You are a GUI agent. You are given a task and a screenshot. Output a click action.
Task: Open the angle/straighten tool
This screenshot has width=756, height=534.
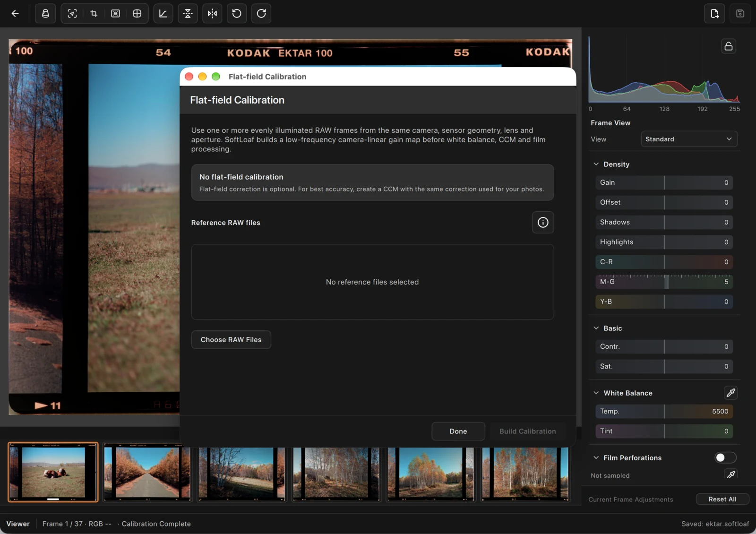point(163,14)
